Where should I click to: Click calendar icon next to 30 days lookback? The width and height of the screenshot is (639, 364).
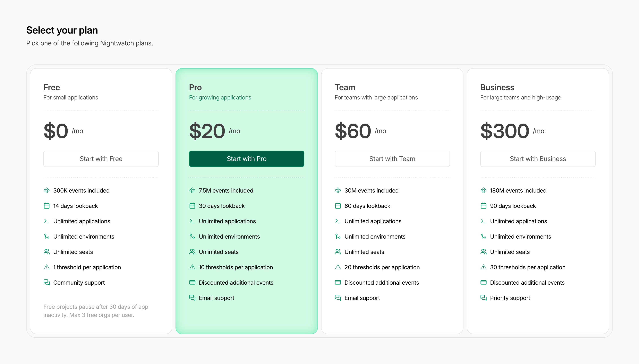(192, 206)
